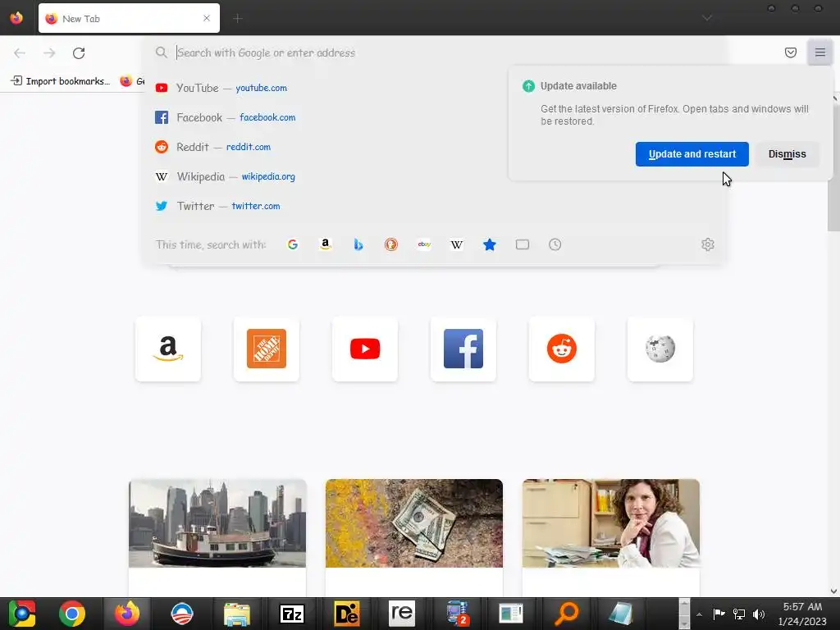Screen dimensions: 840x630
Task: Choose Wikipedia suggestion wikipedia.org
Action: (x=435, y=176)
